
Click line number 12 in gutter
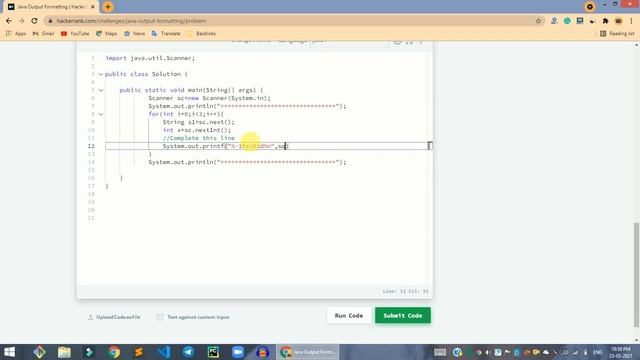[x=91, y=146]
